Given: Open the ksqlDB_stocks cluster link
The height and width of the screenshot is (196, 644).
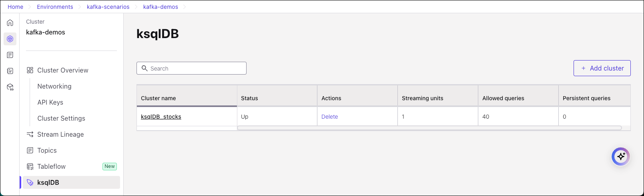Looking at the screenshot, I should point(161,117).
